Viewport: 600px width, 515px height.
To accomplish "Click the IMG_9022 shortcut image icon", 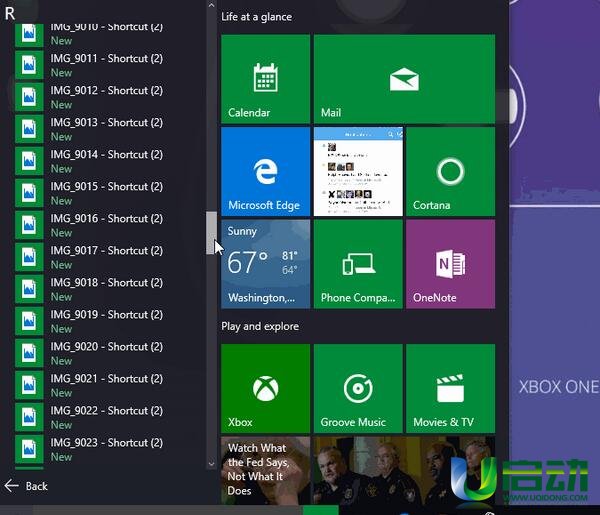I will [x=29, y=417].
